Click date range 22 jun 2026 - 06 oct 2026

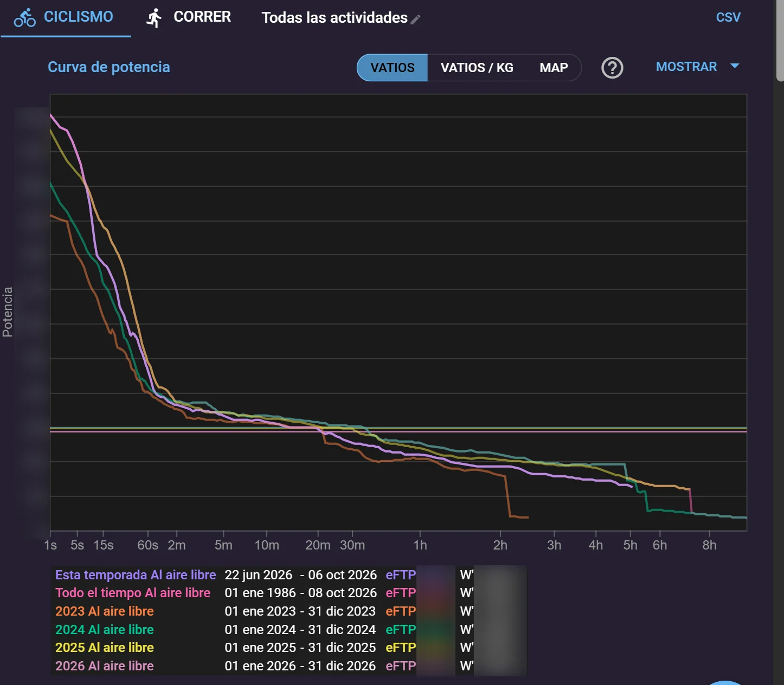click(x=301, y=575)
